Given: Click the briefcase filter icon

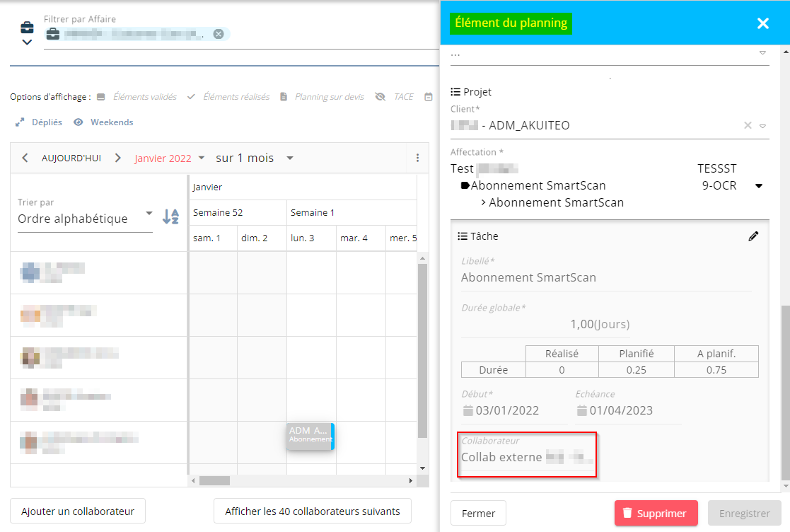Looking at the screenshot, I should (x=27, y=28).
